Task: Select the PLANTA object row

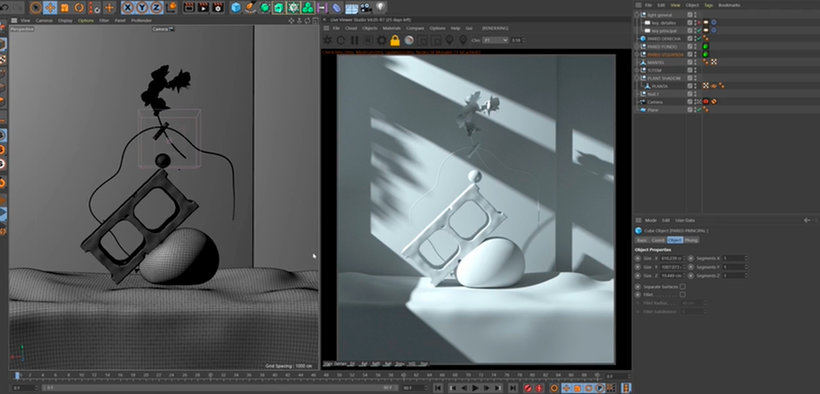Action: coord(659,86)
